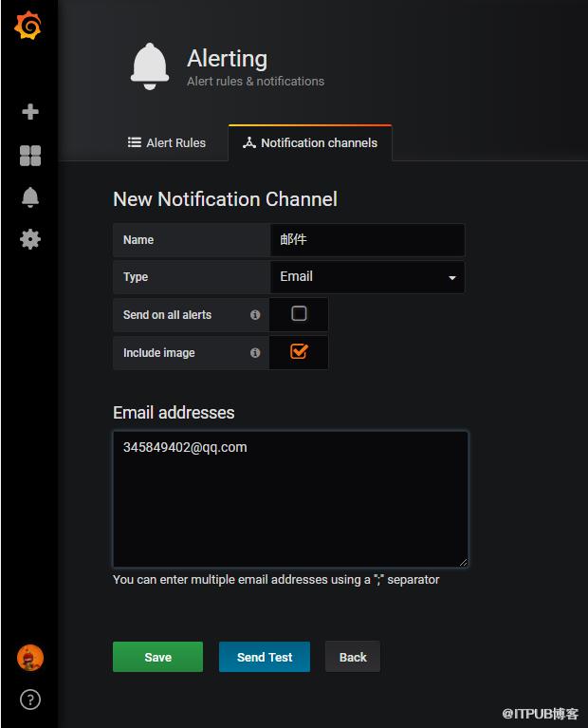Open the user avatar at the sidebar bottom

(30, 658)
